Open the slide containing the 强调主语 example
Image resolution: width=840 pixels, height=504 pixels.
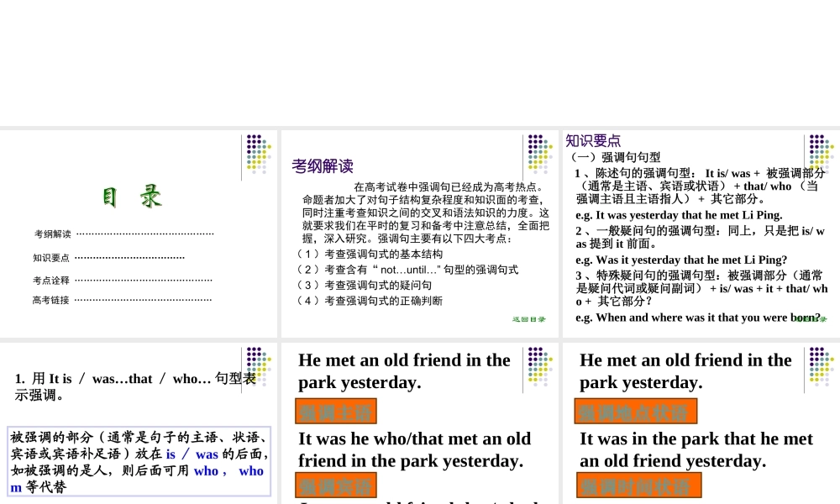(x=419, y=423)
